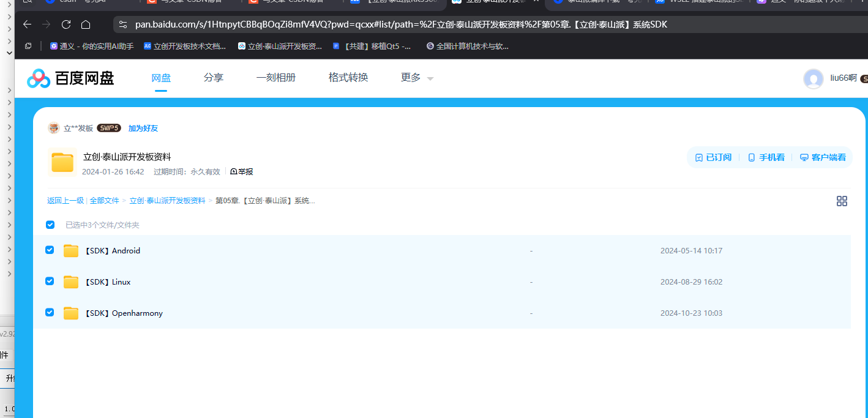Click the 已选中3个文件/文件夹 label
Image resolution: width=868 pixels, height=418 pixels.
tap(102, 225)
